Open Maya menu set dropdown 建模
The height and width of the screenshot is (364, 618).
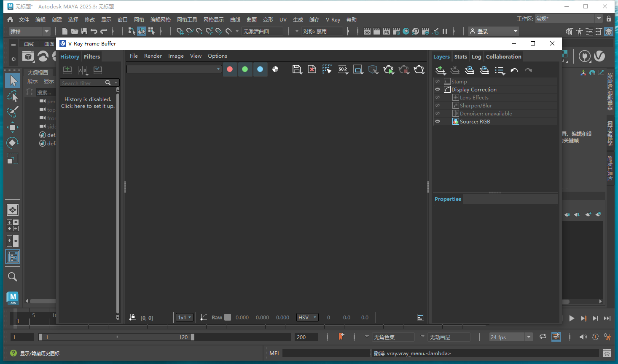[30, 32]
